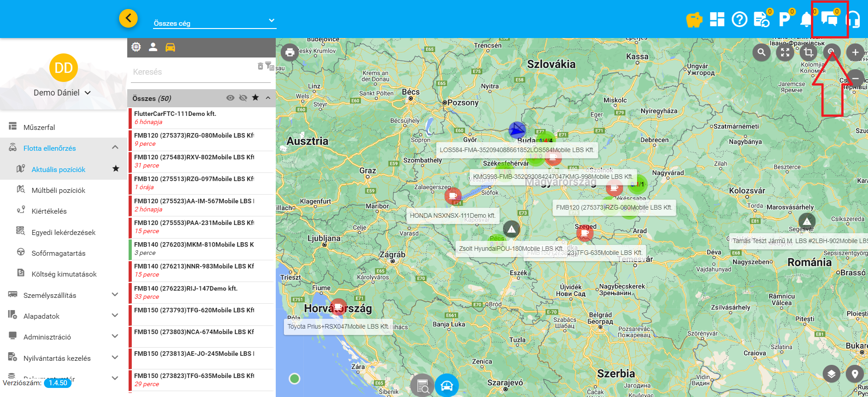Screen dimensions: 868x397
Task: Open Múltbéli pozíciók menu item
Action: point(58,190)
